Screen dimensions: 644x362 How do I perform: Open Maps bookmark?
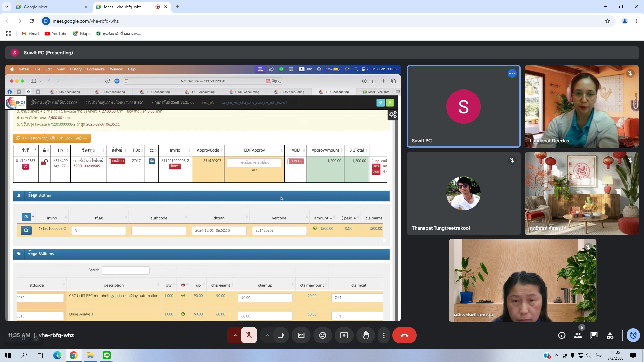pyautogui.click(x=82, y=34)
